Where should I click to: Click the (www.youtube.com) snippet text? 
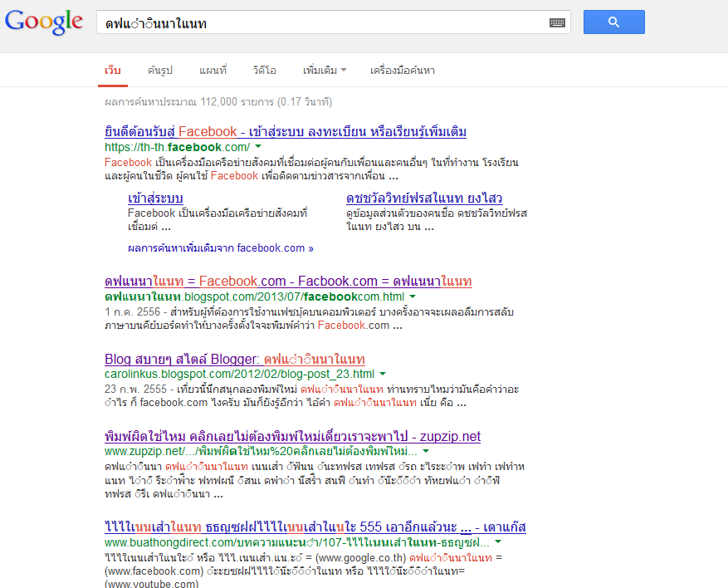152,583
